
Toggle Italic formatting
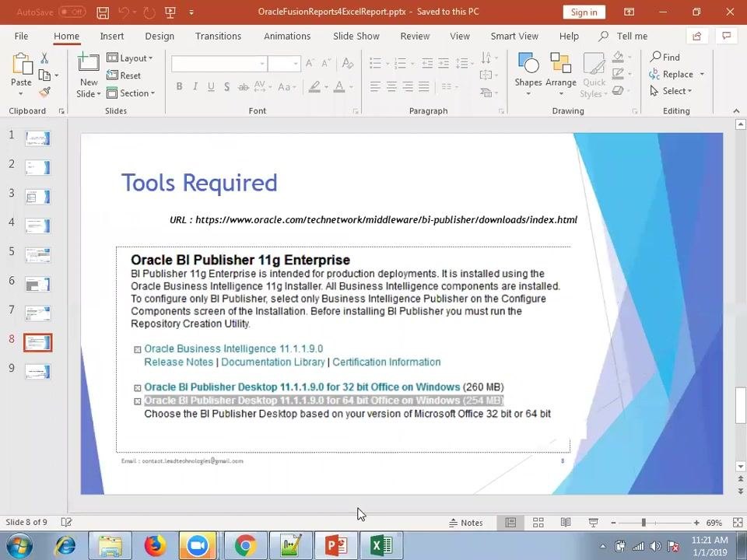coord(195,86)
